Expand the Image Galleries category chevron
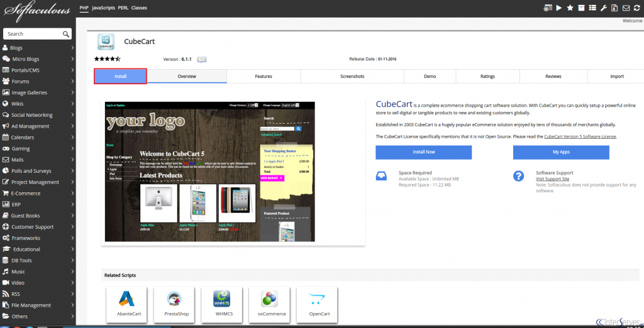The height and width of the screenshot is (328, 644). 72,92
